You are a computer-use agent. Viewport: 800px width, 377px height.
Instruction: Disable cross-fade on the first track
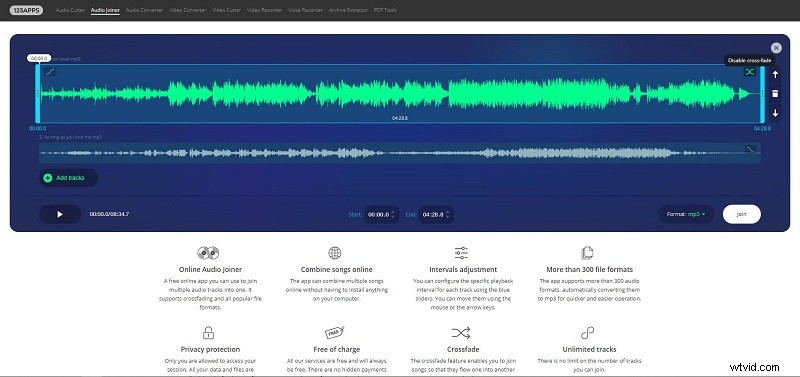click(749, 72)
